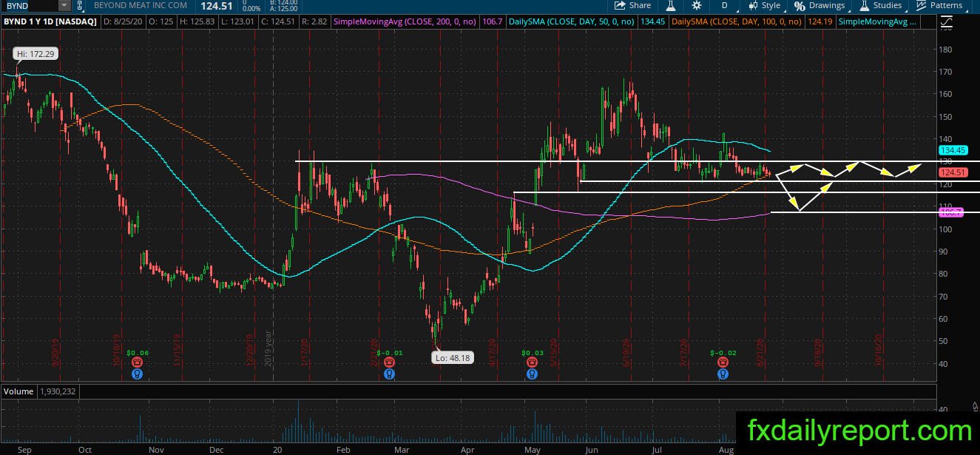Expand the symbol selector dropdown arrow
Viewport: 980px width, 455px height.
pos(64,6)
